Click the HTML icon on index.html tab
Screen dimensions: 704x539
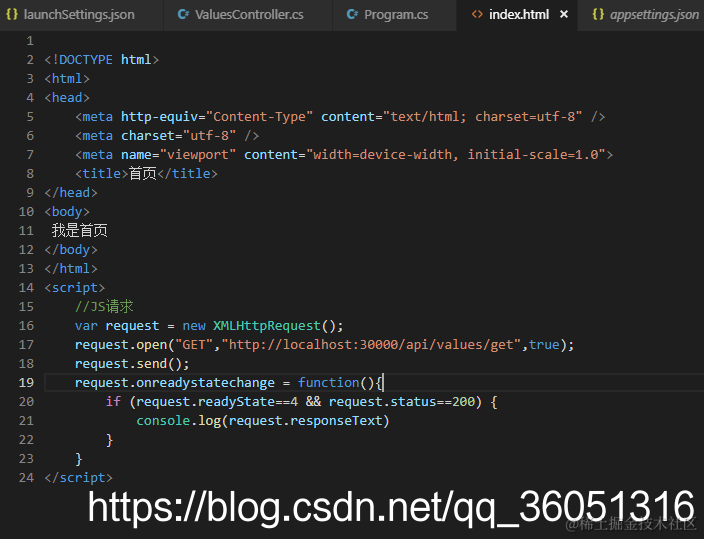[x=477, y=14]
